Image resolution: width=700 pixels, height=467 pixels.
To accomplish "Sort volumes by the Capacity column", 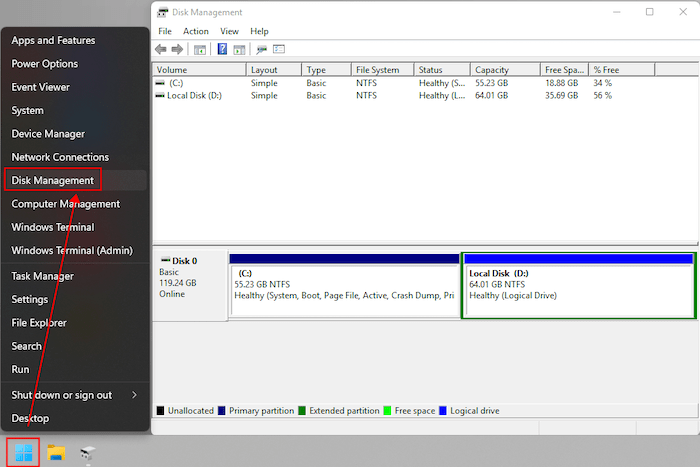I will tap(491, 70).
